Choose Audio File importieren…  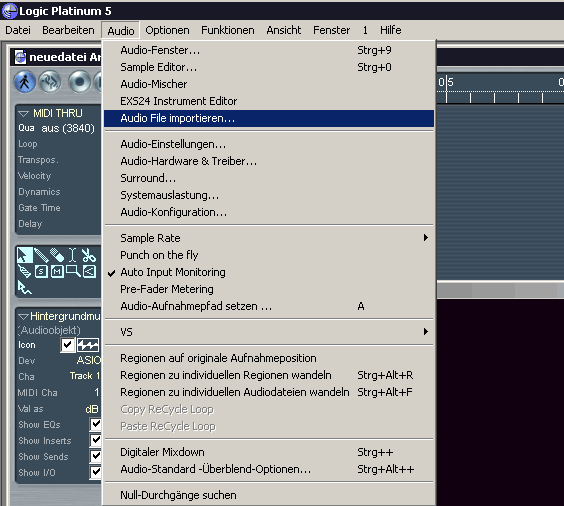tap(269, 118)
